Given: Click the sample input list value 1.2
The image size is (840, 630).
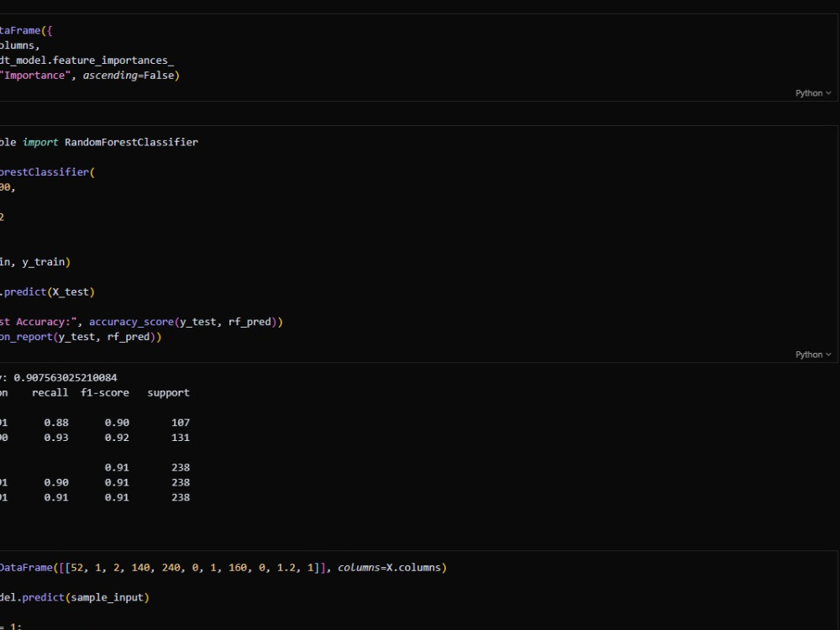Looking at the screenshot, I should pyautogui.click(x=286, y=567).
